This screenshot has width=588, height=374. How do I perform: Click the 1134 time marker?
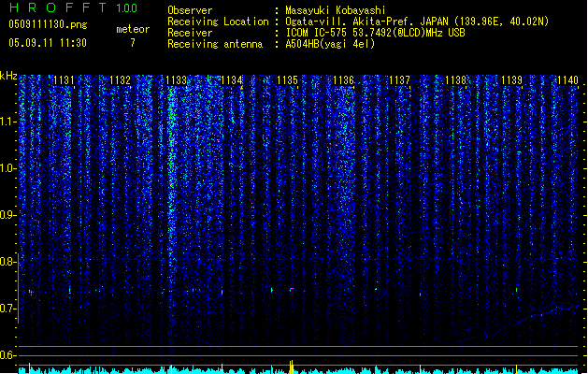tap(232, 80)
